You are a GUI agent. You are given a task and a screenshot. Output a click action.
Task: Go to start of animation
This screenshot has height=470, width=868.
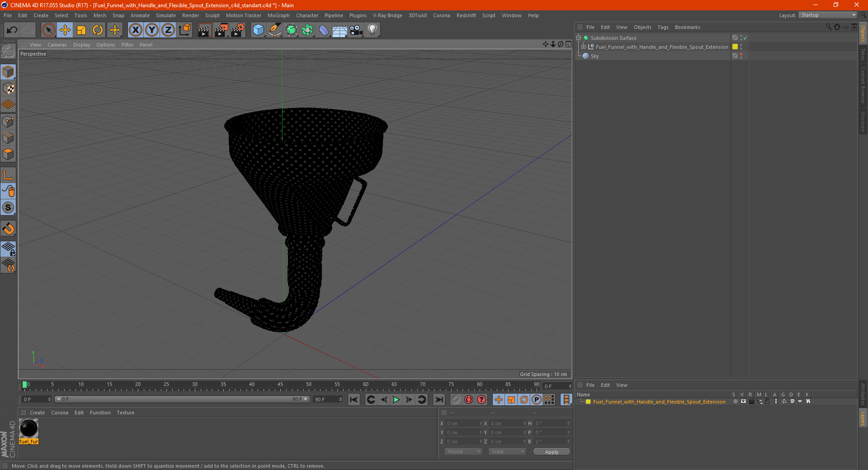(354, 399)
